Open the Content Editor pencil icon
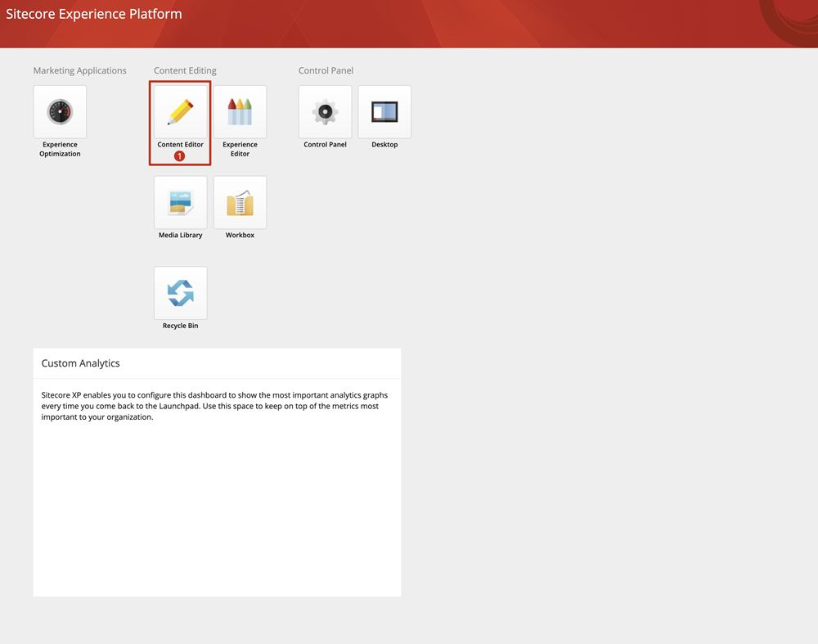Viewport: 818px width, 644px height. pyautogui.click(x=180, y=112)
